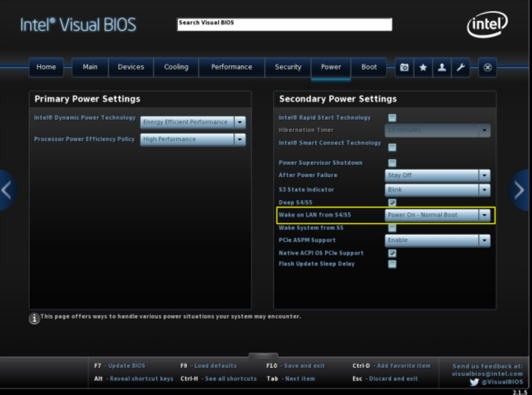The image size is (532, 395).
Task: Click Alt Reveal shortcut keys
Action: coord(134,379)
